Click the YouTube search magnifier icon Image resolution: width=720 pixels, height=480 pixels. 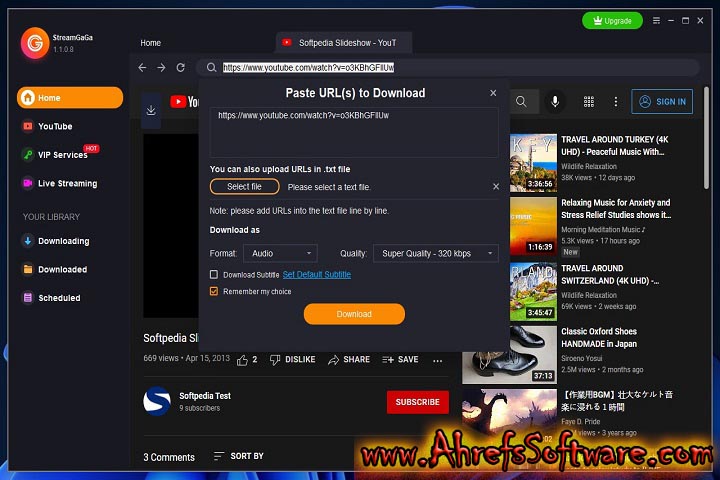click(x=521, y=101)
